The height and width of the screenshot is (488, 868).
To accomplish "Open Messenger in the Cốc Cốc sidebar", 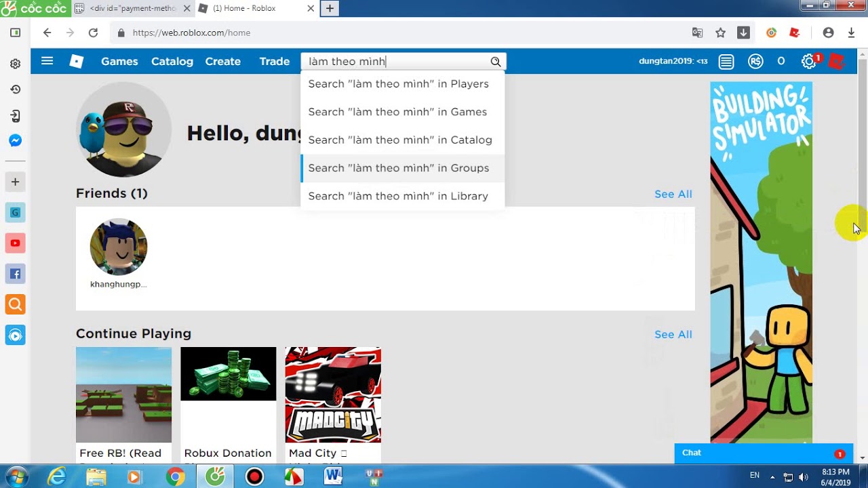I will pos(15,141).
